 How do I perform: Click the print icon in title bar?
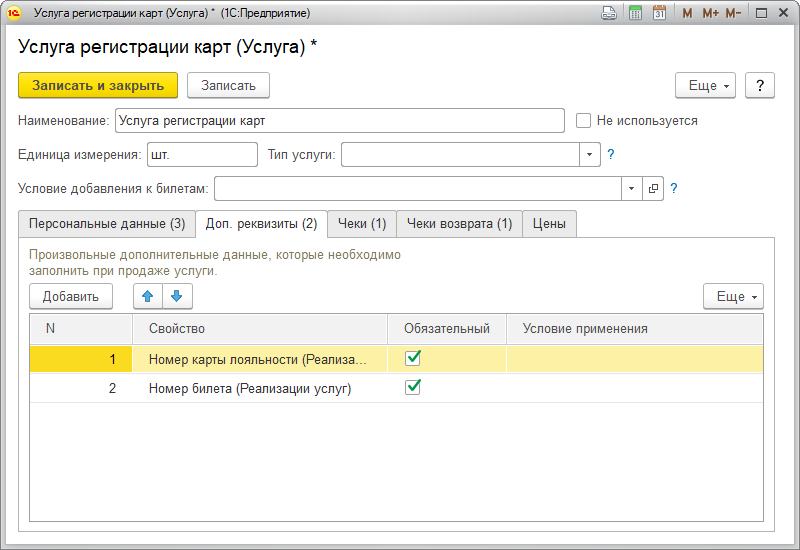point(608,13)
